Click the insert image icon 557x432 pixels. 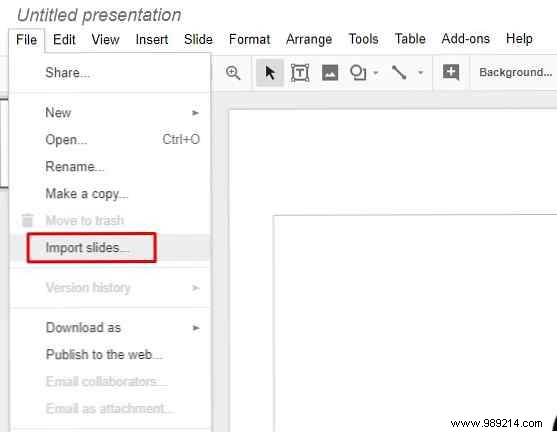(x=330, y=73)
